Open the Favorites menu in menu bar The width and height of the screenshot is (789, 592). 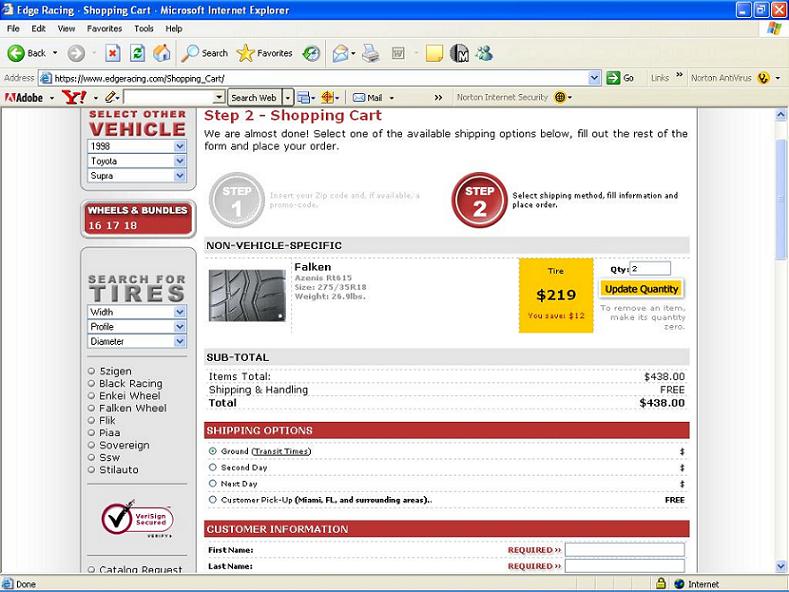104,29
